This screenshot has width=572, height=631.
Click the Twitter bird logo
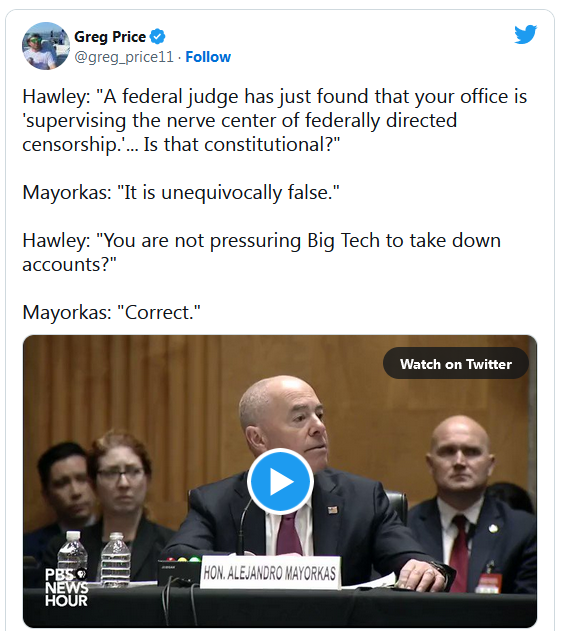click(x=525, y=34)
